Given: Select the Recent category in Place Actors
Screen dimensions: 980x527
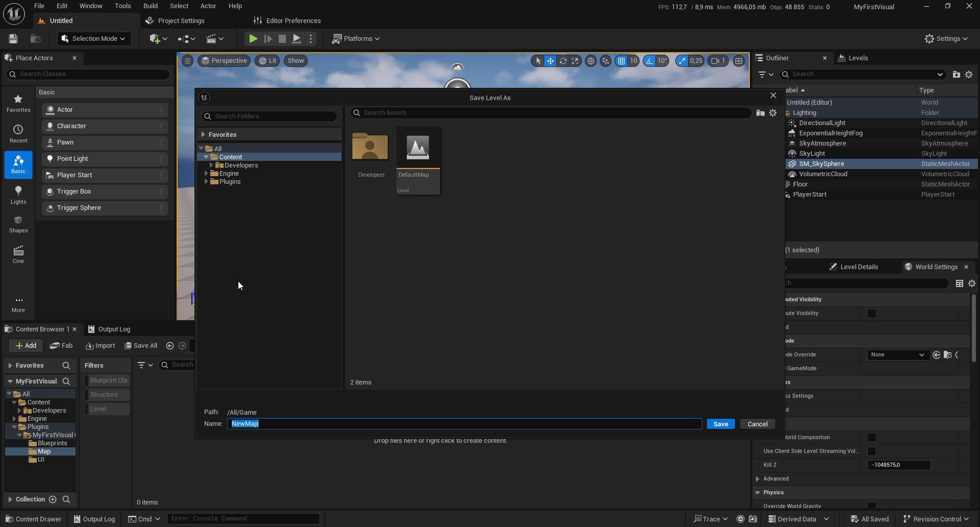Looking at the screenshot, I should (x=18, y=134).
